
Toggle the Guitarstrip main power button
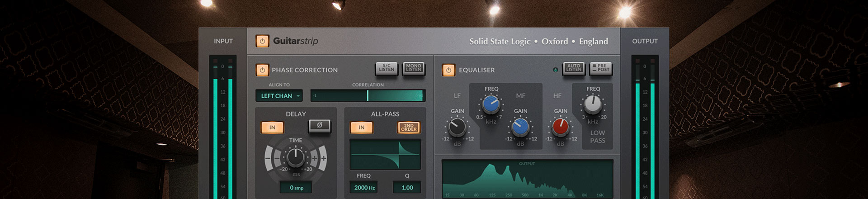click(x=262, y=41)
